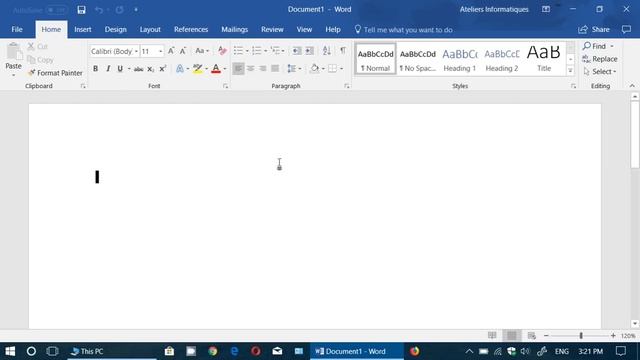Open Line and Paragraph Spacing dropdown
This screenshot has height=360, width=640.
point(294,69)
